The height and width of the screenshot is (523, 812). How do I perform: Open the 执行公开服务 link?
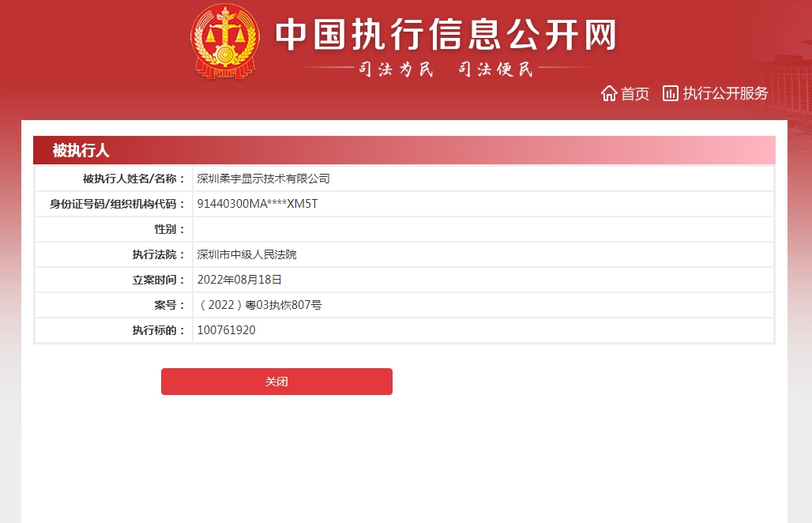[x=725, y=93]
